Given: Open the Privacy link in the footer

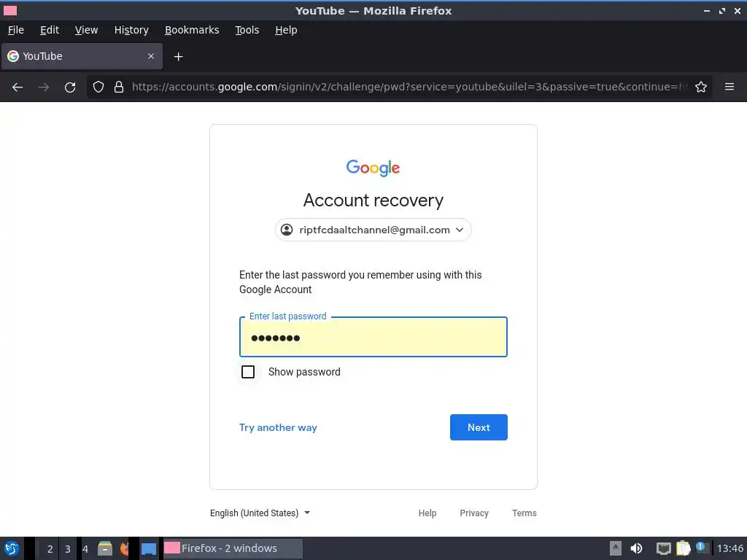Looking at the screenshot, I should pyautogui.click(x=474, y=513).
